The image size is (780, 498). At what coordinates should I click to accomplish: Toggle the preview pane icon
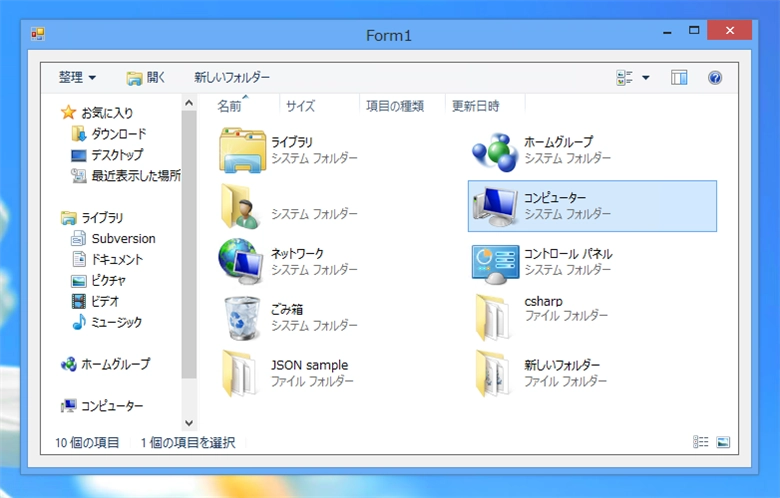[x=679, y=78]
